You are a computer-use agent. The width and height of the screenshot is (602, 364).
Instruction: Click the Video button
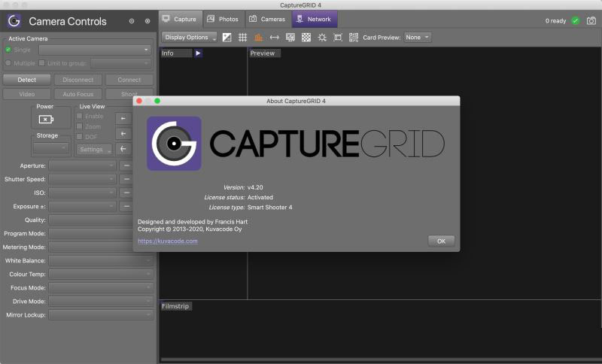tap(27, 94)
